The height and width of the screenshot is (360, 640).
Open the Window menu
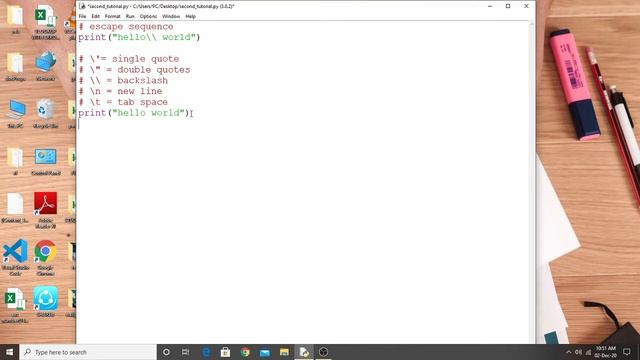(x=171, y=16)
